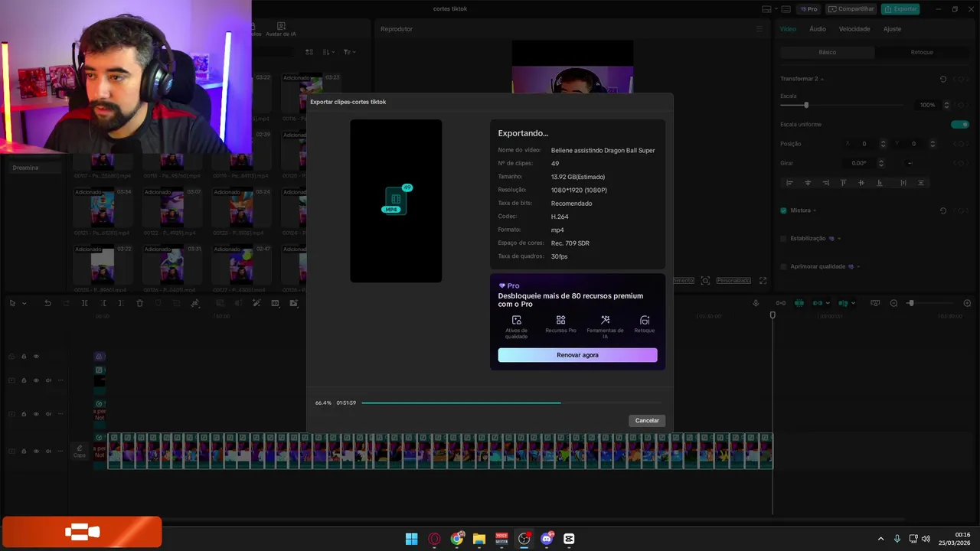980x551 pixels.
Task: Zoom in the timeline with plus magnifier
Action: pyautogui.click(x=967, y=303)
